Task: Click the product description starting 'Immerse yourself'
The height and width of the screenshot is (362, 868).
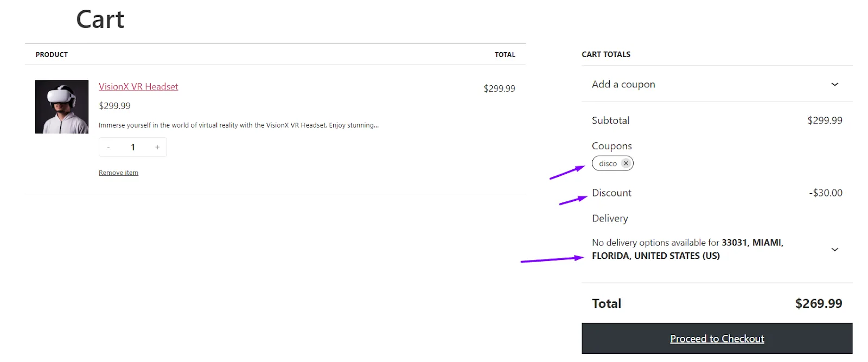Action: (x=239, y=125)
